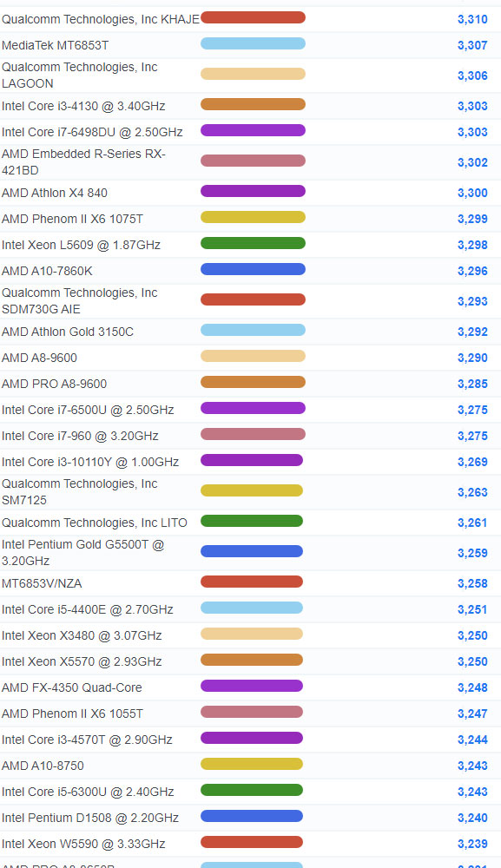Click score 3,302 for AMD Embedded RX-421BD
501x868 pixels.
pyautogui.click(x=472, y=163)
